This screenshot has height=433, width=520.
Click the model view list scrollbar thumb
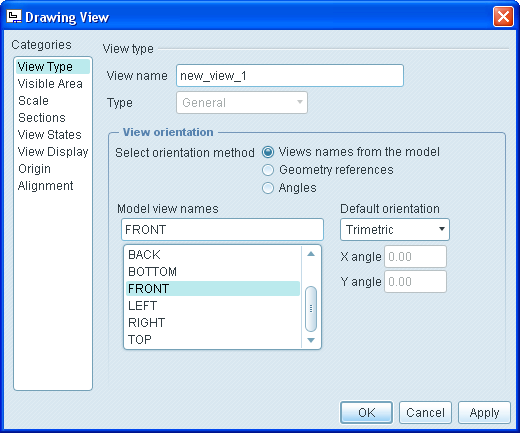[x=311, y=309]
